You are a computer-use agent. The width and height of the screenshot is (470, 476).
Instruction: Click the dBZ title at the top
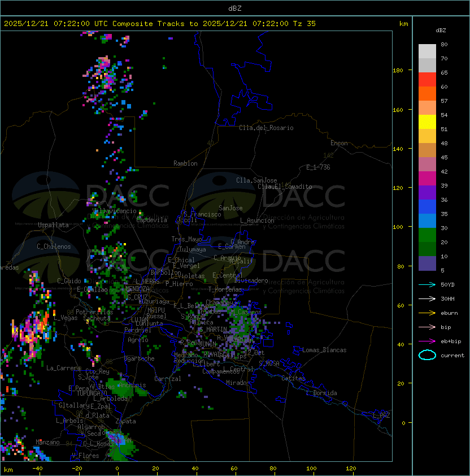(x=235, y=8)
